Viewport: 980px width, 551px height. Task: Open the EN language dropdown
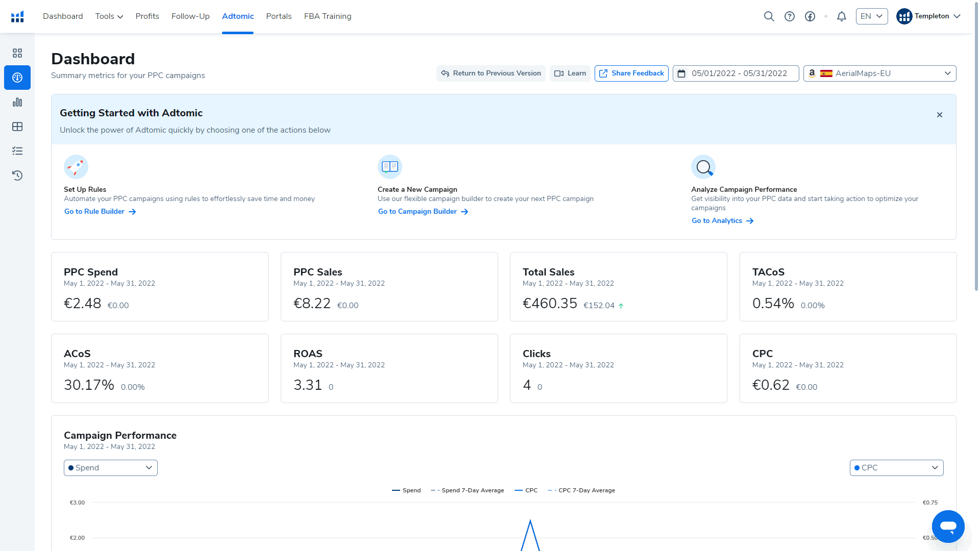pyautogui.click(x=872, y=16)
